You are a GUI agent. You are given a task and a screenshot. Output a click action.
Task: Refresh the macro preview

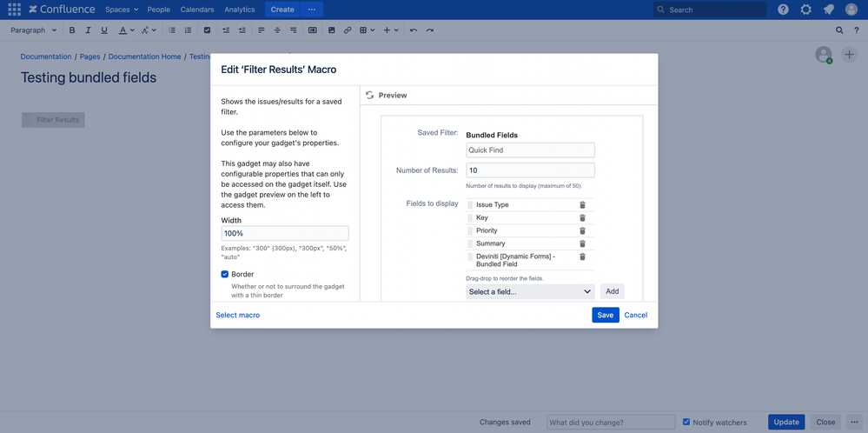coord(370,96)
